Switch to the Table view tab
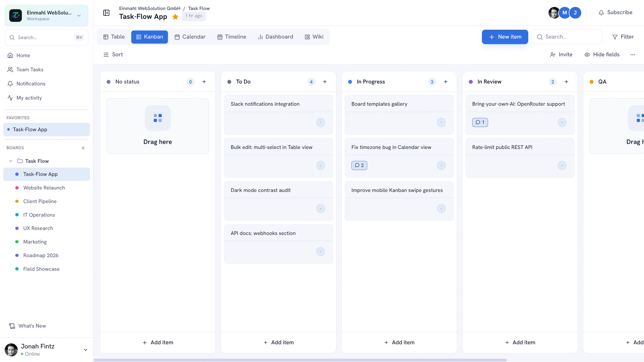 tap(114, 37)
